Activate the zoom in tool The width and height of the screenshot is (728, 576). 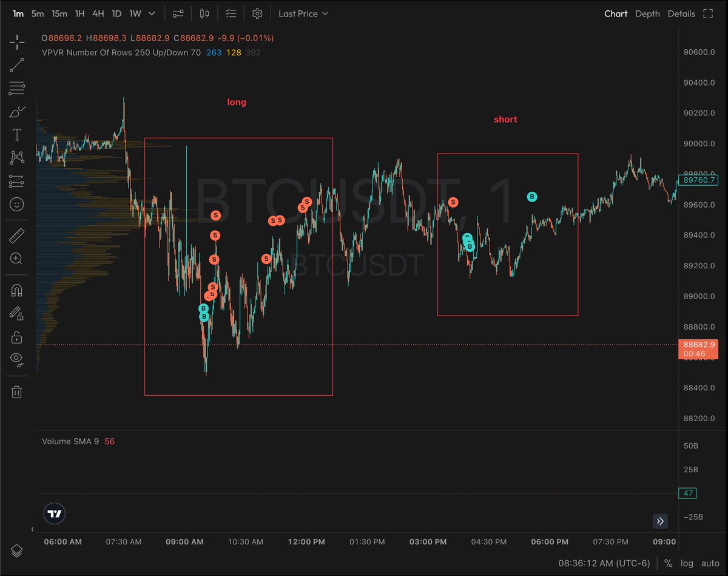point(17,259)
